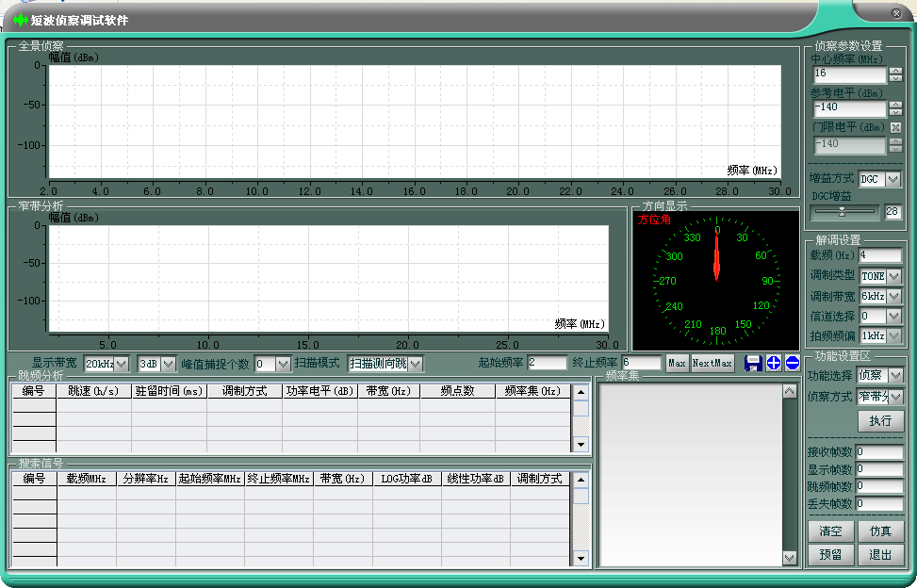This screenshot has height=588, width=917.
Task: Click the 终止频率 input field
Action: (x=642, y=363)
